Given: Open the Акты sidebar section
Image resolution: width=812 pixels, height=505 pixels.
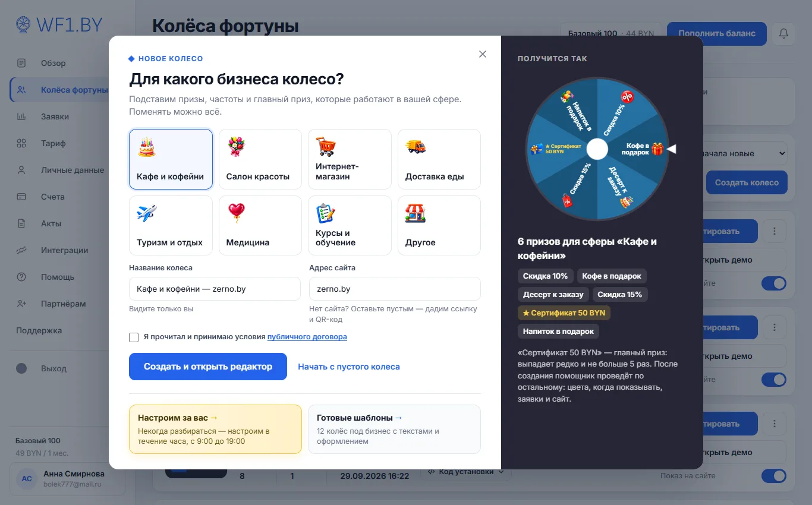Looking at the screenshot, I should (51, 223).
